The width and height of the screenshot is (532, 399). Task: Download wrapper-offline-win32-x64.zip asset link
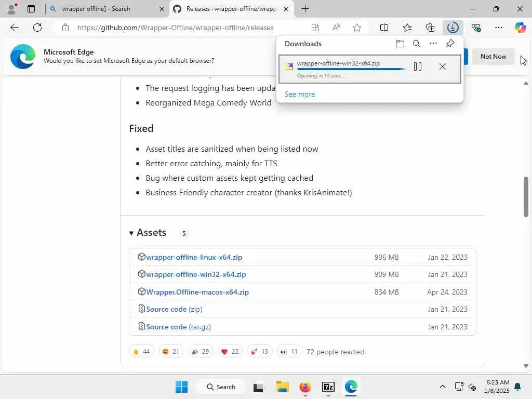click(196, 274)
